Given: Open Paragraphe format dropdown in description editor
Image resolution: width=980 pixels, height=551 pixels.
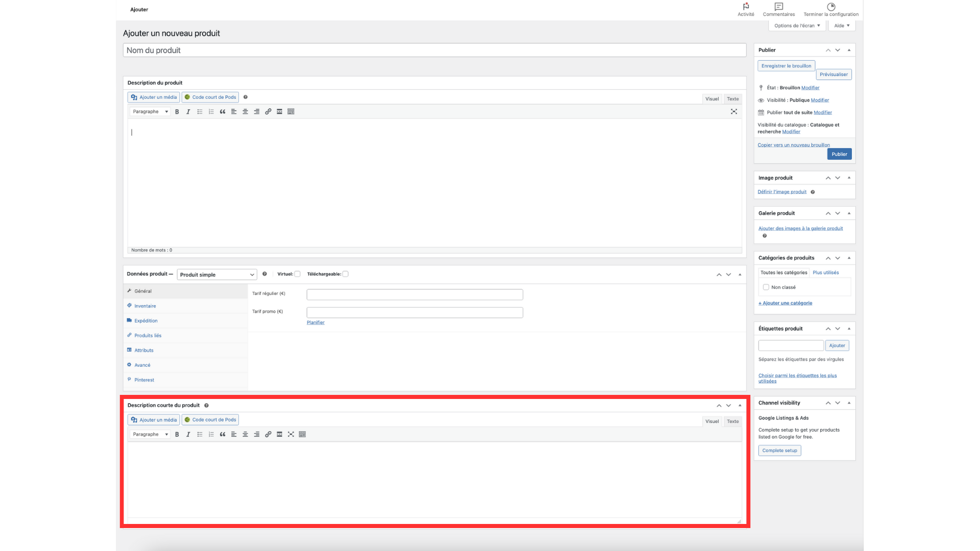Looking at the screenshot, I should click(150, 112).
